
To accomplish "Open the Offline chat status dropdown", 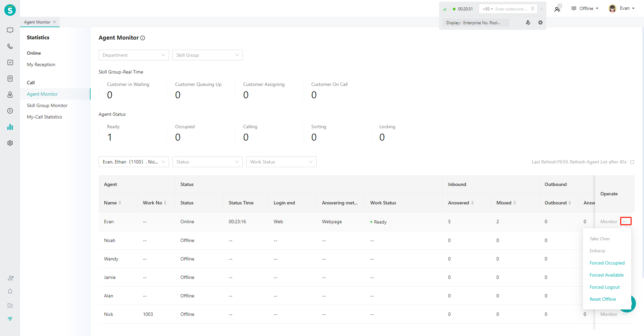I will point(585,8).
